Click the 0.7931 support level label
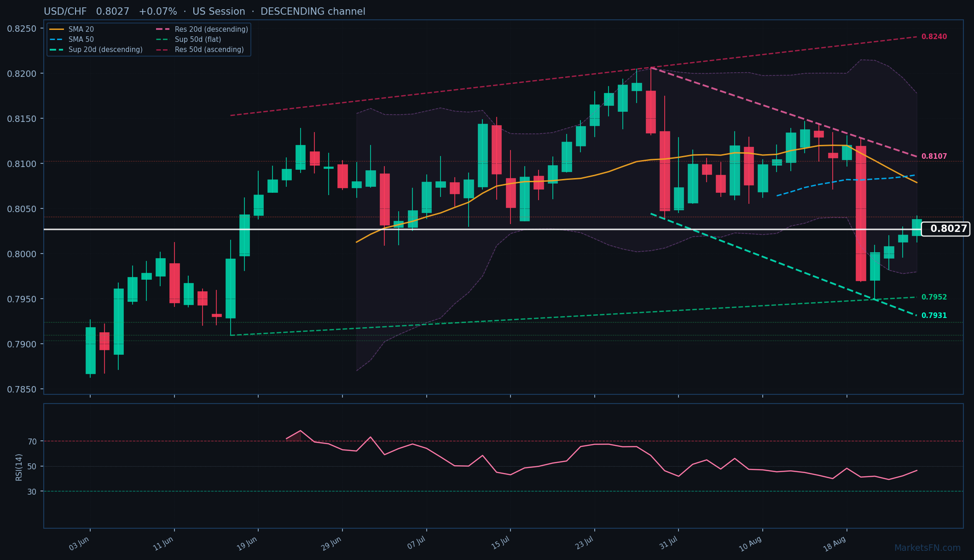This screenshot has height=560, width=974. [x=934, y=316]
